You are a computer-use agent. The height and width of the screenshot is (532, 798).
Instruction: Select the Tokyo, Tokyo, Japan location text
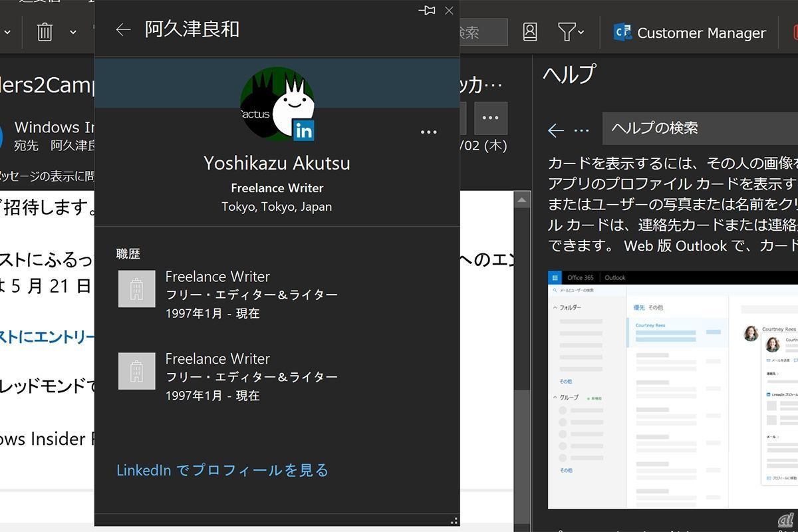tap(277, 206)
